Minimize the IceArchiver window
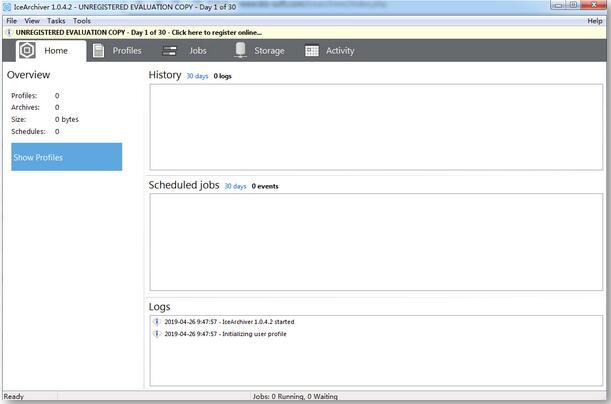Viewport: 611px width, 404px height. (558, 5)
